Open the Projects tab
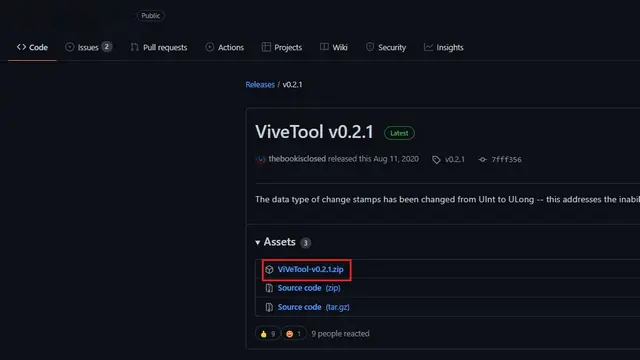Image resolution: width=640 pixels, height=360 pixels. point(282,47)
